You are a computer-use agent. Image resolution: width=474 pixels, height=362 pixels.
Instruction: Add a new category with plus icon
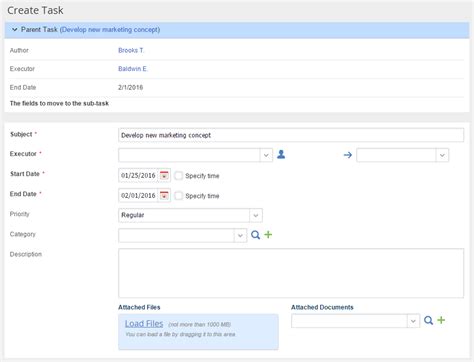coord(268,235)
